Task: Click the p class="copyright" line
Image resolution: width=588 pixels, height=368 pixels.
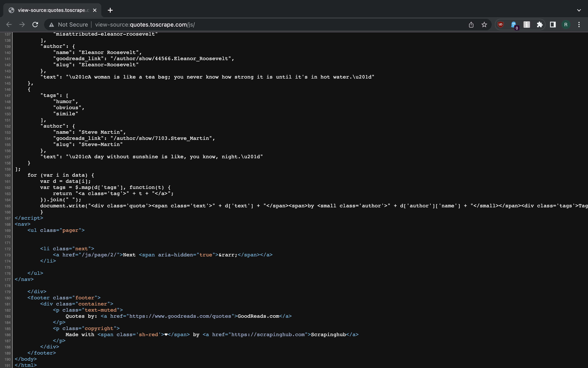Action: coord(86,329)
